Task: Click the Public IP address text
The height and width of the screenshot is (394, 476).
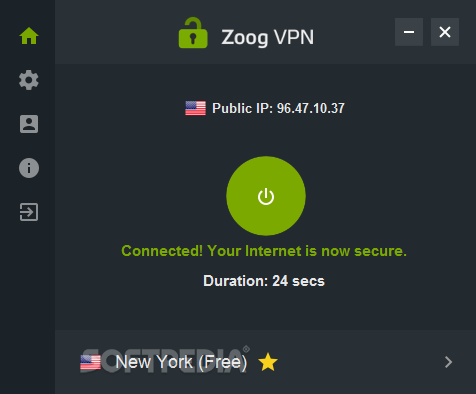Action: [x=278, y=108]
